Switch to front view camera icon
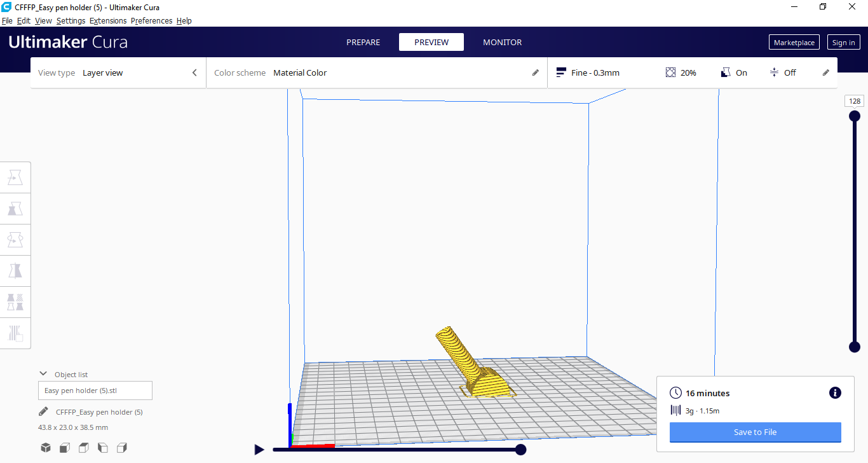Image resolution: width=868 pixels, height=463 pixels. 65,448
